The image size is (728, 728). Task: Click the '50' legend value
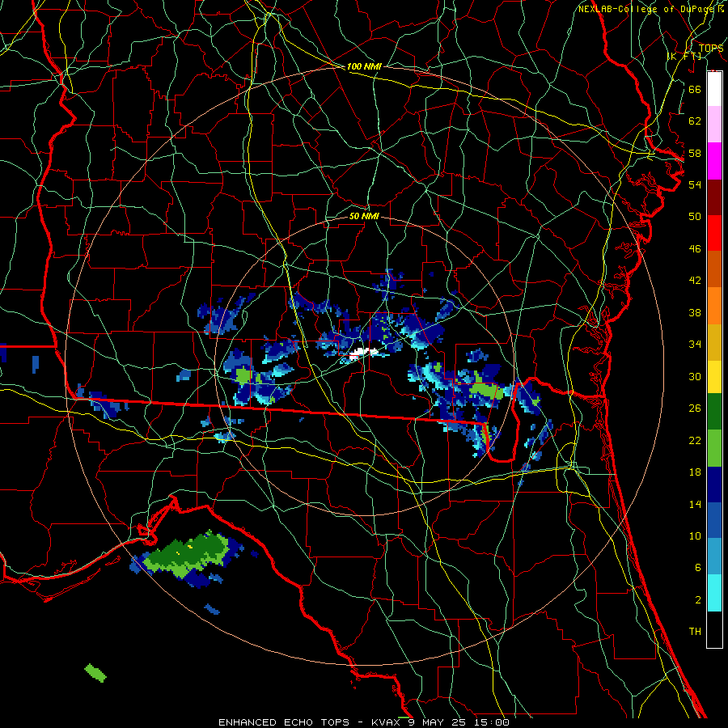coord(695,217)
